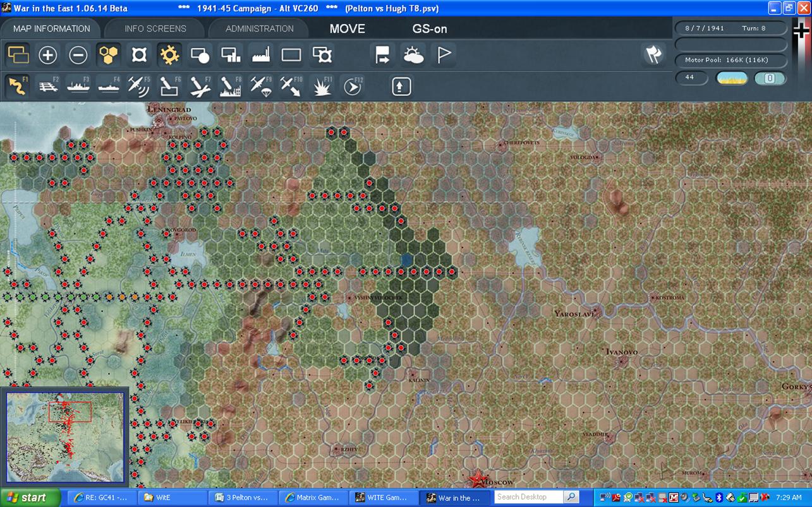Switch to the WITE Gam taskbar window
The height and width of the screenshot is (507, 812).
tap(384, 498)
